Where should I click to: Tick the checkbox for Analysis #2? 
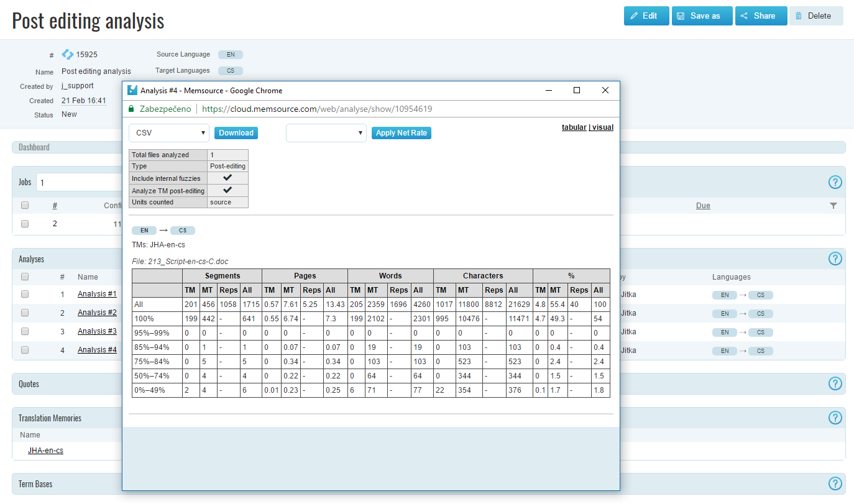(24, 313)
